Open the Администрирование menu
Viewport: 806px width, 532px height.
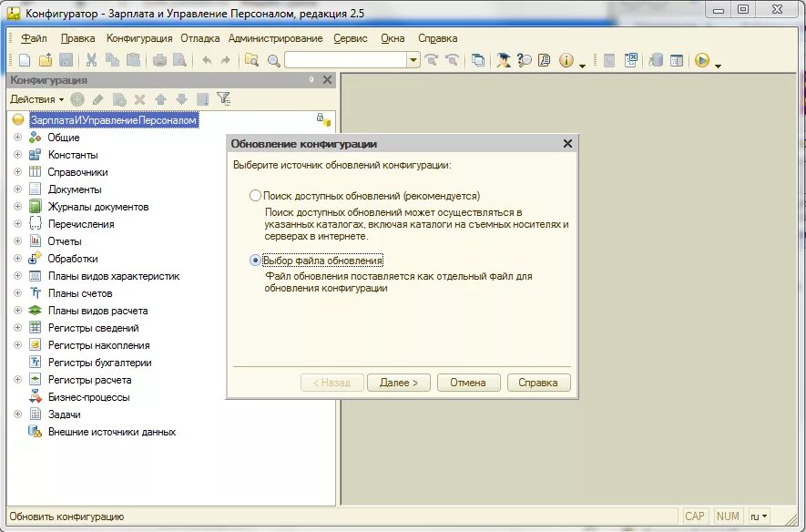point(276,38)
